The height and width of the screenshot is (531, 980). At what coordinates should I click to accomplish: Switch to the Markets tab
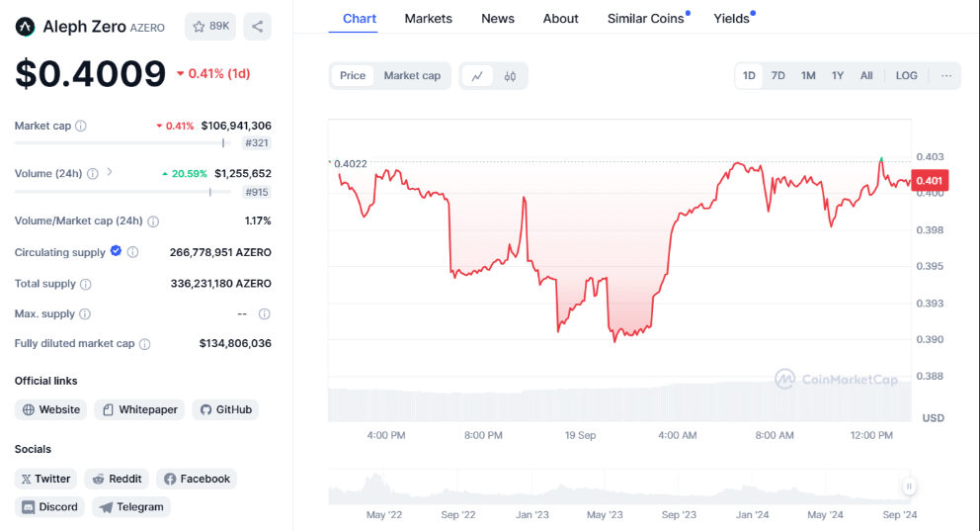pyautogui.click(x=428, y=19)
